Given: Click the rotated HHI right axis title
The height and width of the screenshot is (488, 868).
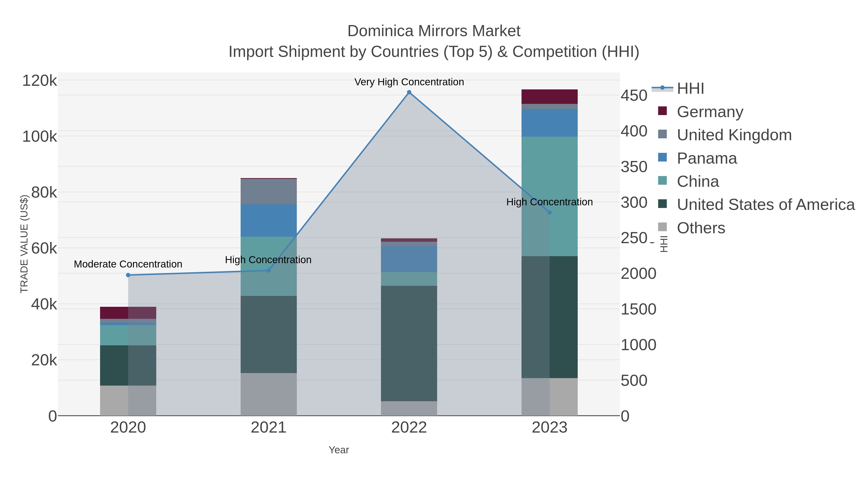Looking at the screenshot, I should 664,244.
